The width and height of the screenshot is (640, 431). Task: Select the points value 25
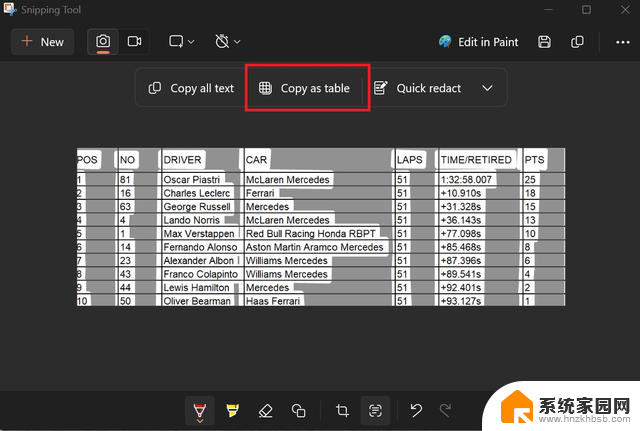point(530,180)
